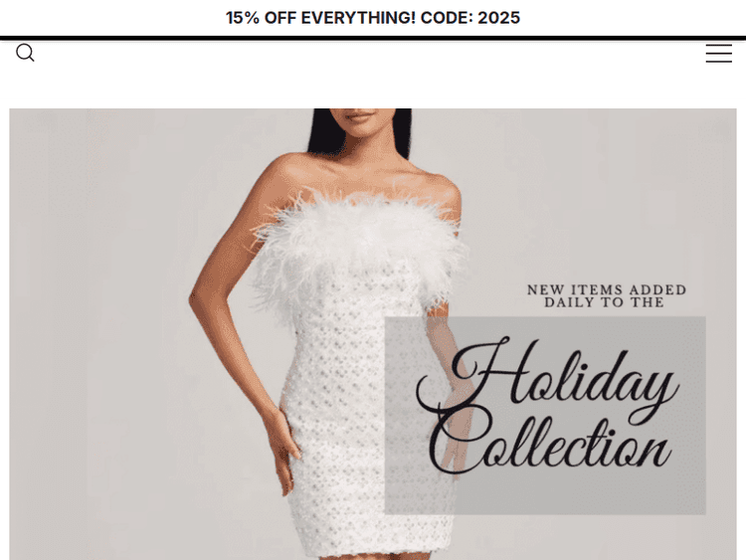Click the gray translucent box behind Holiday Collection
Image resolution: width=746 pixels, height=560 pixels.
point(545,416)
